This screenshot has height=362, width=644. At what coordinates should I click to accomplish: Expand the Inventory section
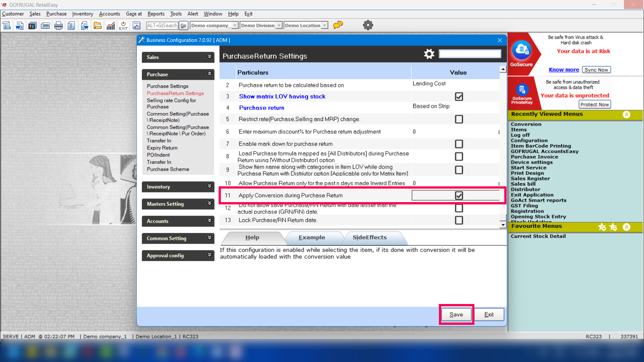click(178, 187)
